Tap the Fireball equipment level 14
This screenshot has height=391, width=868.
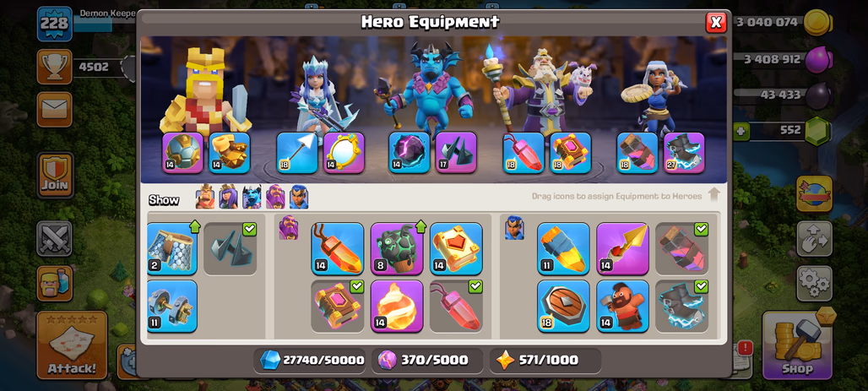[397, 307]
